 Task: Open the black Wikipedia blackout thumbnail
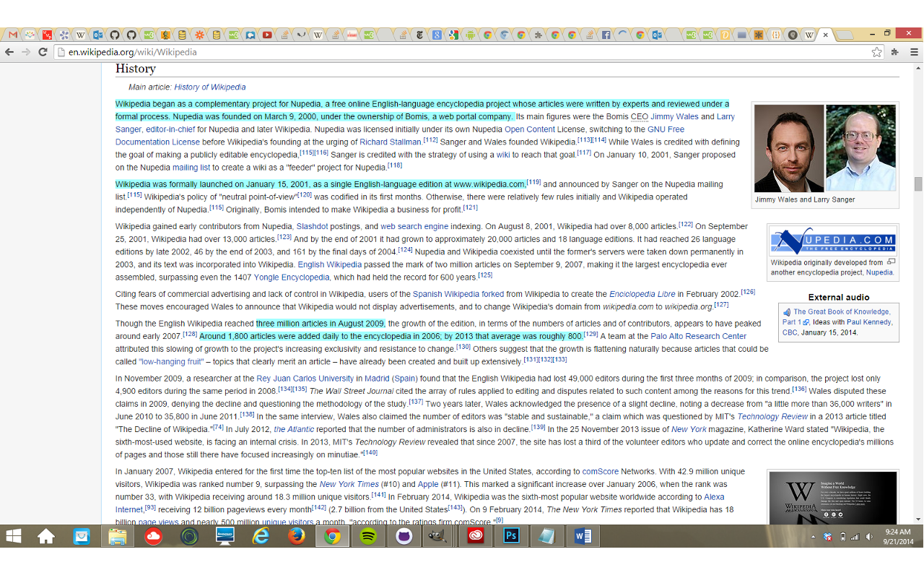pos(833,499)
